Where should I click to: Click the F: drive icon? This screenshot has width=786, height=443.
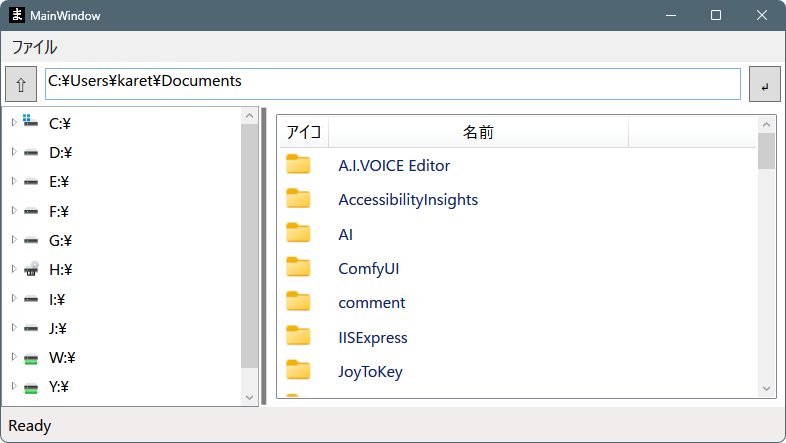pyautogui.click(x=31, y=211)
